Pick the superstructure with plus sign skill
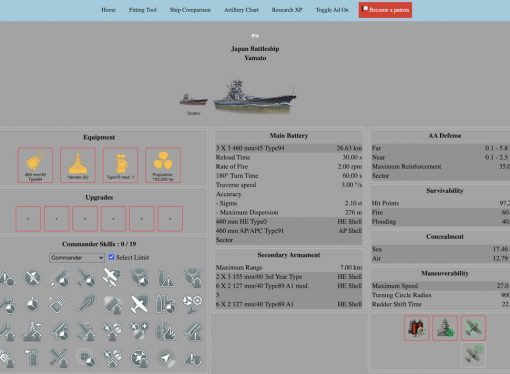 point(32,331)
